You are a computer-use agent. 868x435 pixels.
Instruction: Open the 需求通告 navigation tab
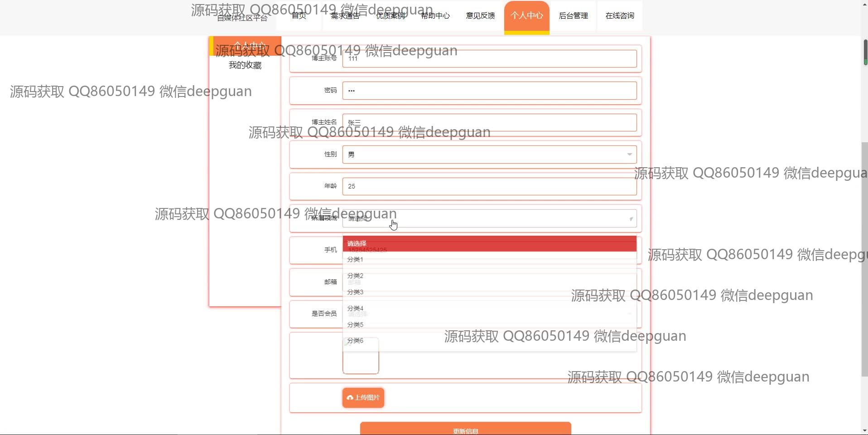(x=345, y=15)
